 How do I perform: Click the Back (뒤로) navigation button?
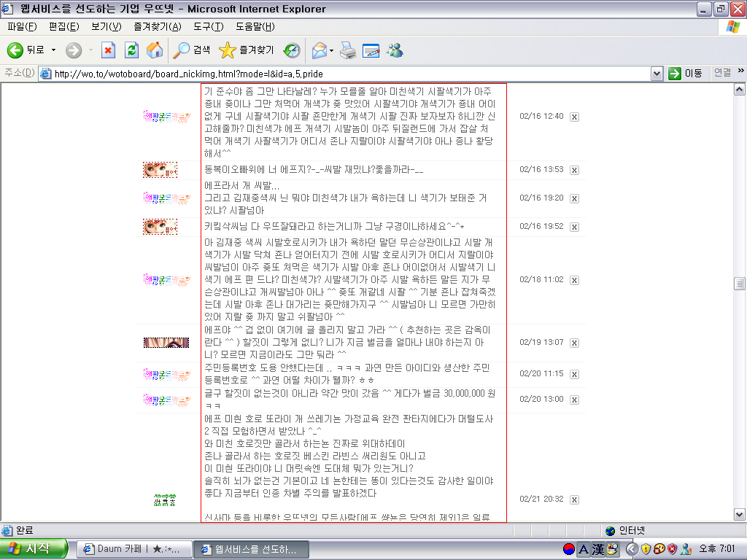pos(26,50)
